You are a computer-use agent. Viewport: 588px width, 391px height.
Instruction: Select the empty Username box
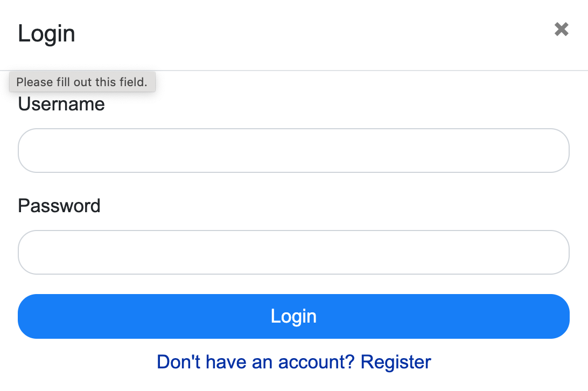click(293, 150)
